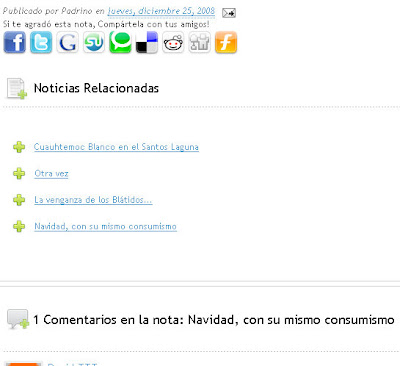Open the Otra vez related link
This screenshot has width=400, height=366.
[51, 174]
